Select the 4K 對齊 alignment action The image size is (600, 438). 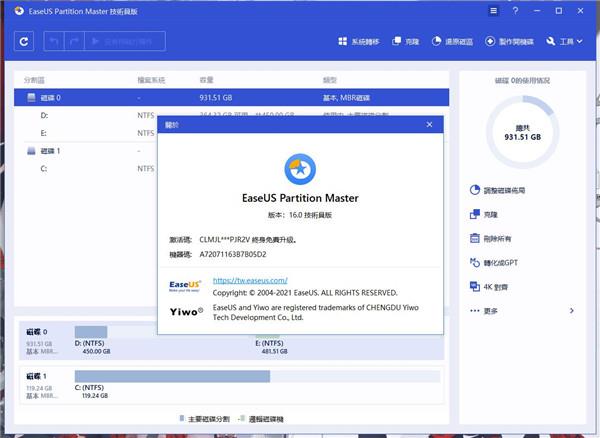click(x=489, y=287)
